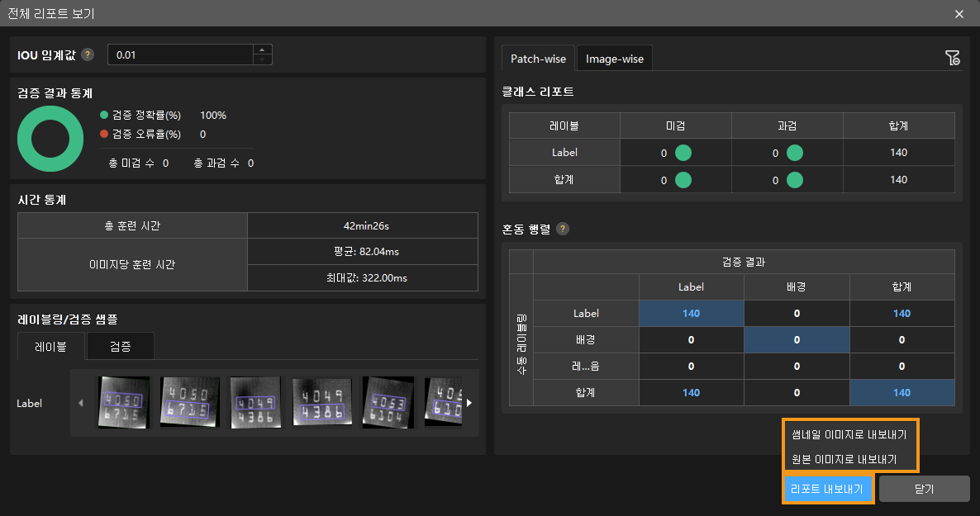Click the 검증 결과 matrix header

pos(744,262)
